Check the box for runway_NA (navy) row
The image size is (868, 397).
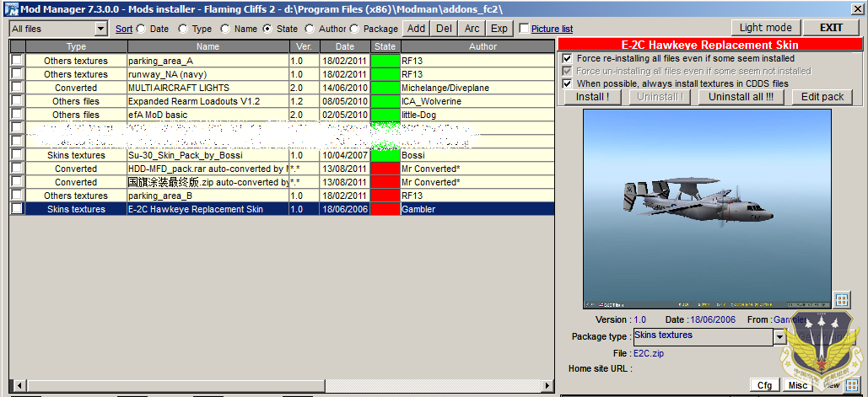pyautogui.click(x=17, y=73)
